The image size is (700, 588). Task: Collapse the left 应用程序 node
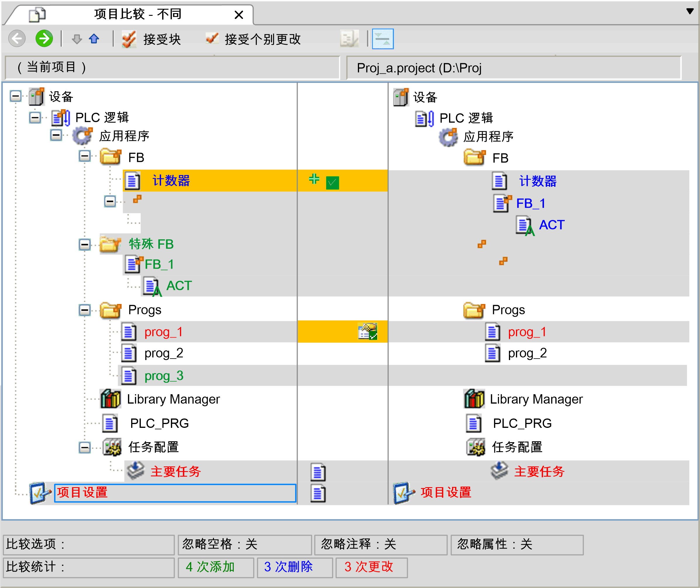tap(56, 135)
